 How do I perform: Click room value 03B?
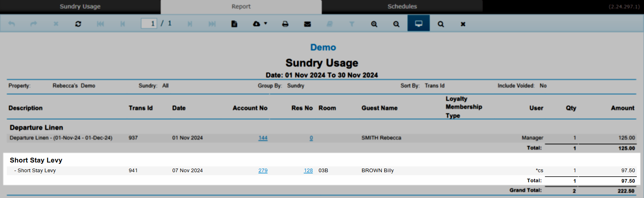click(323, 171)
